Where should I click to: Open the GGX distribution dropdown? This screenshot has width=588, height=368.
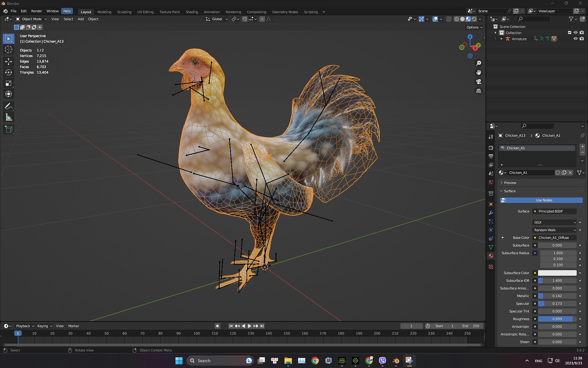coord(555,222)
